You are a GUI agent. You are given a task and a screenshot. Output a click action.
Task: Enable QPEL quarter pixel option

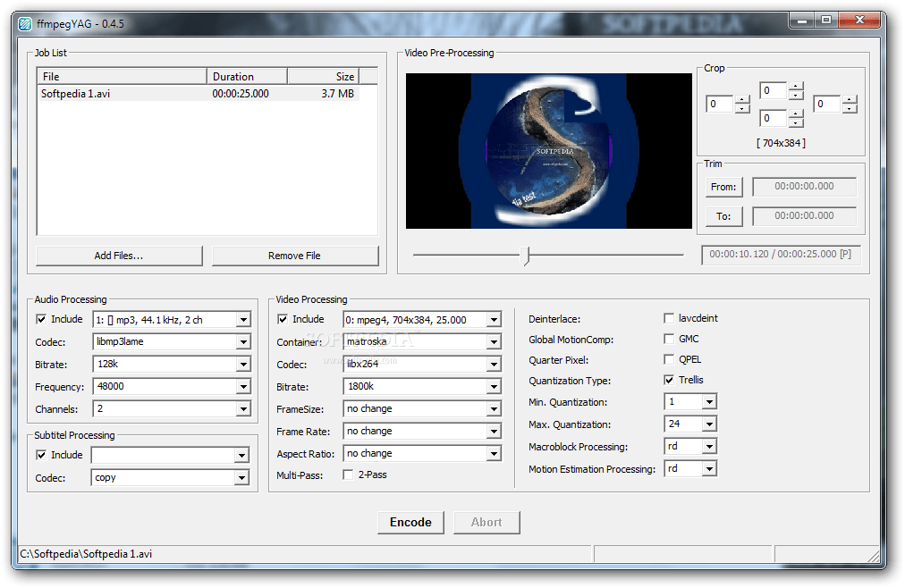click(669, 360)
